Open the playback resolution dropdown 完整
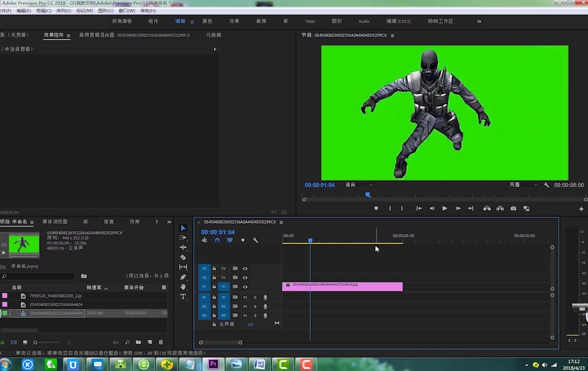Image resolution: width=588 pixels, height=371 pixels. tap(523, 185)
